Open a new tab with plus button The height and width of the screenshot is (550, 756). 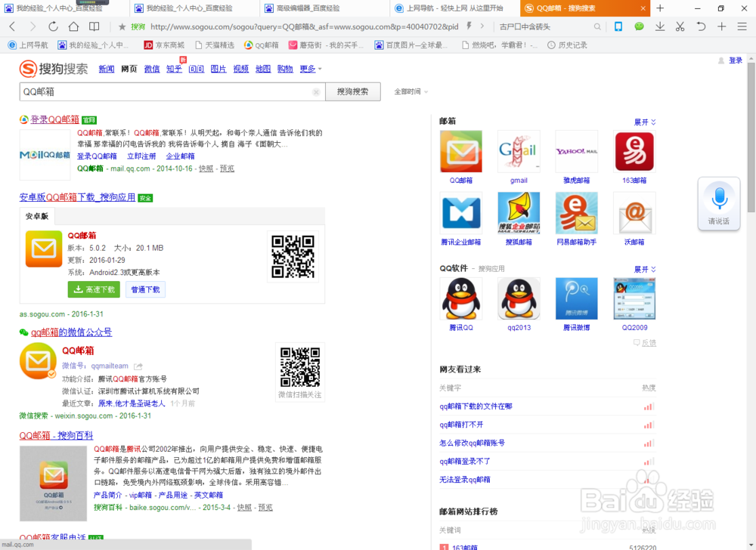[660, 8]
